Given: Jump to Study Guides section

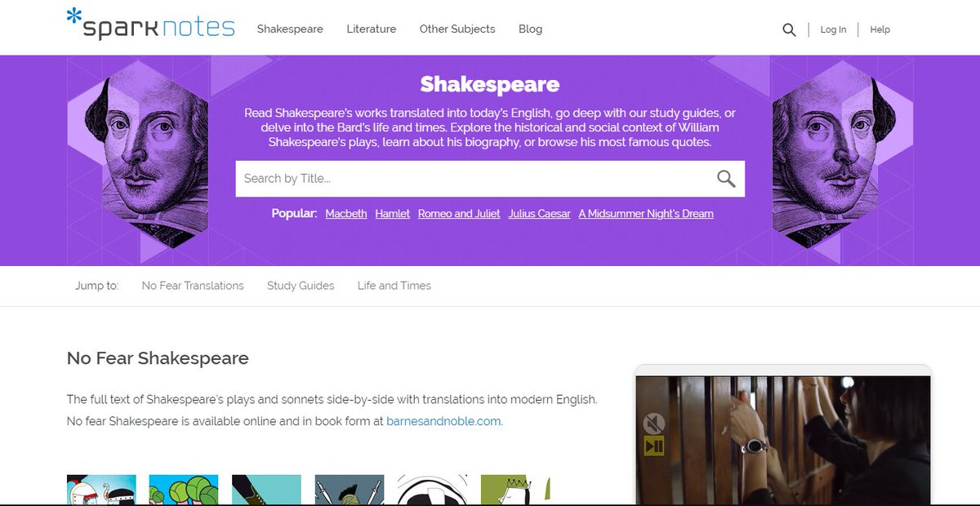Looking at the screenshot, I should point(301,286).
